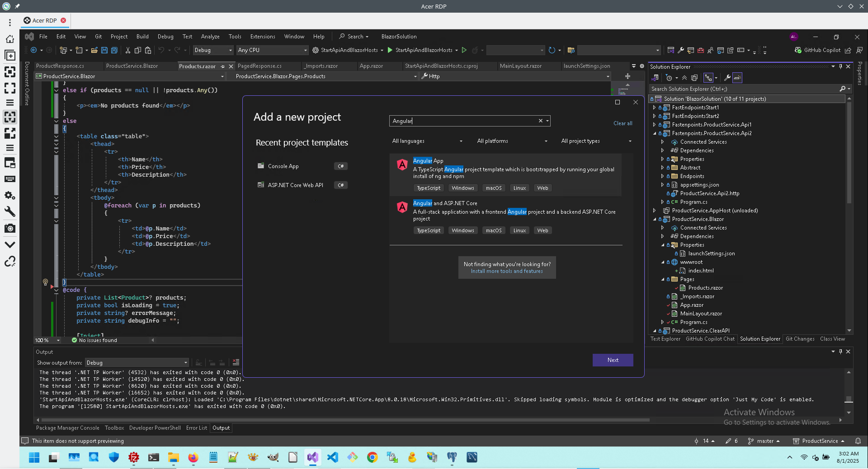Collapse the ProductService.Blazor project node
Screen dimensions: 868x469
(x=654, y=219)
